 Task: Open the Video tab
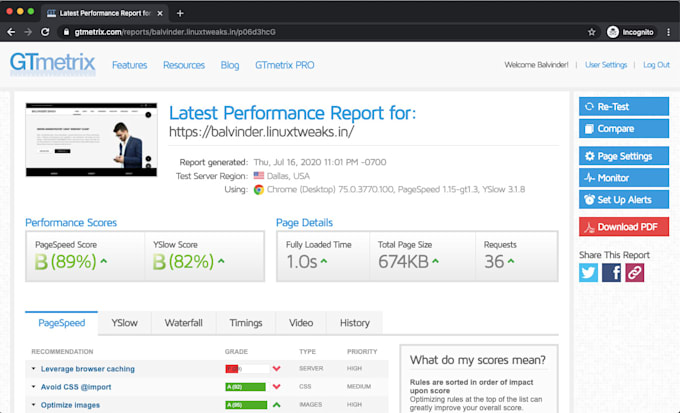tap(301, 323)
